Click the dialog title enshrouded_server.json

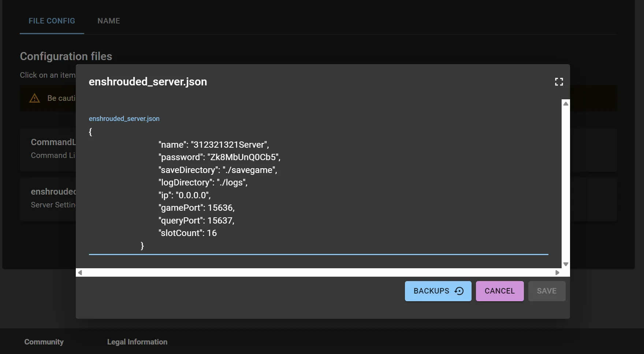point(148,82)
